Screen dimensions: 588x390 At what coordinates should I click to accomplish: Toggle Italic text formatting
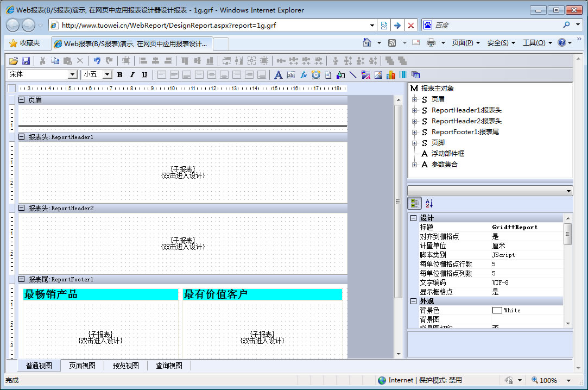[132, 75]
